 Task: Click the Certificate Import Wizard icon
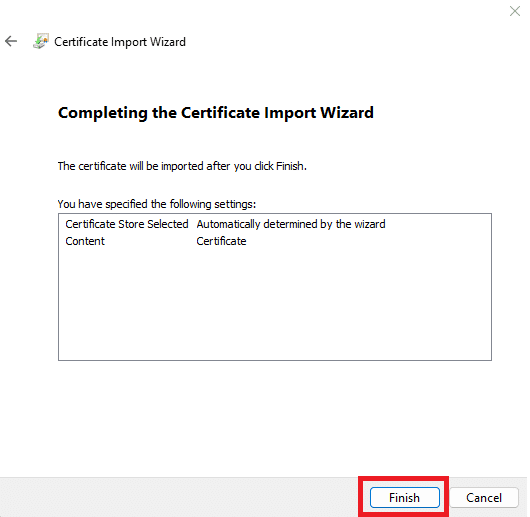pyautogui.click(x=41, y=41)
